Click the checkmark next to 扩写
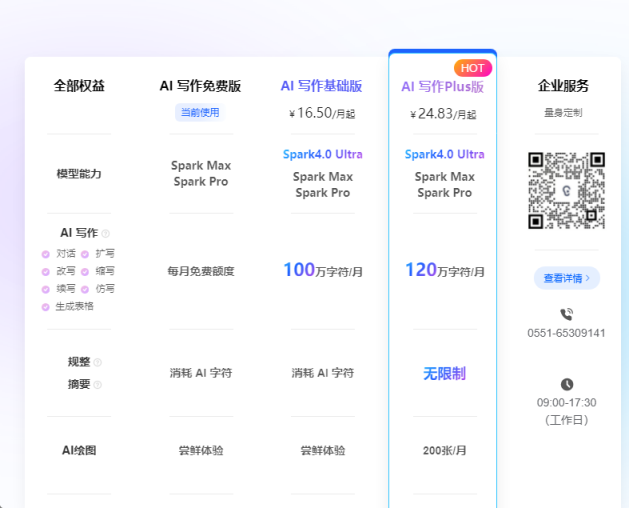The width and height of the screenshot is (629, 508). [x=85, y=254]
